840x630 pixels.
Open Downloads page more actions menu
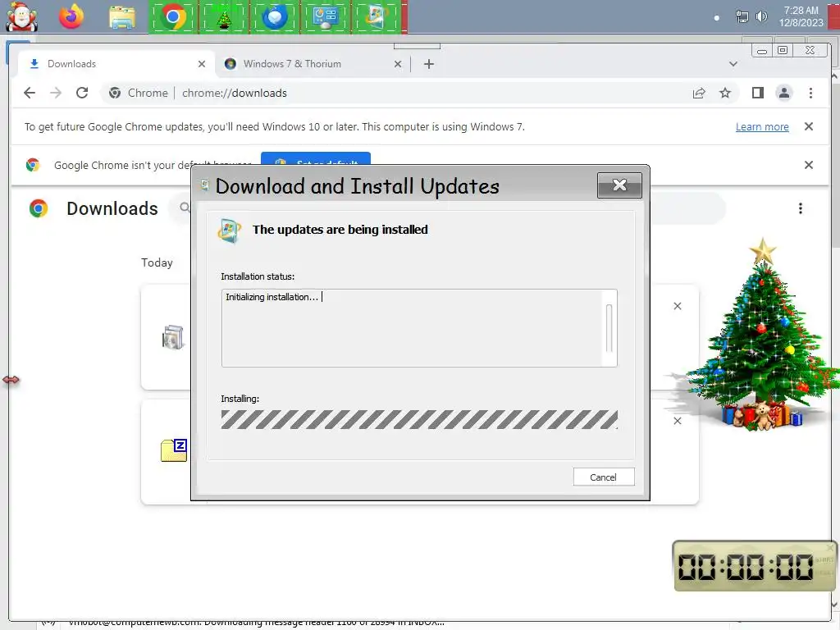point(801,208)
